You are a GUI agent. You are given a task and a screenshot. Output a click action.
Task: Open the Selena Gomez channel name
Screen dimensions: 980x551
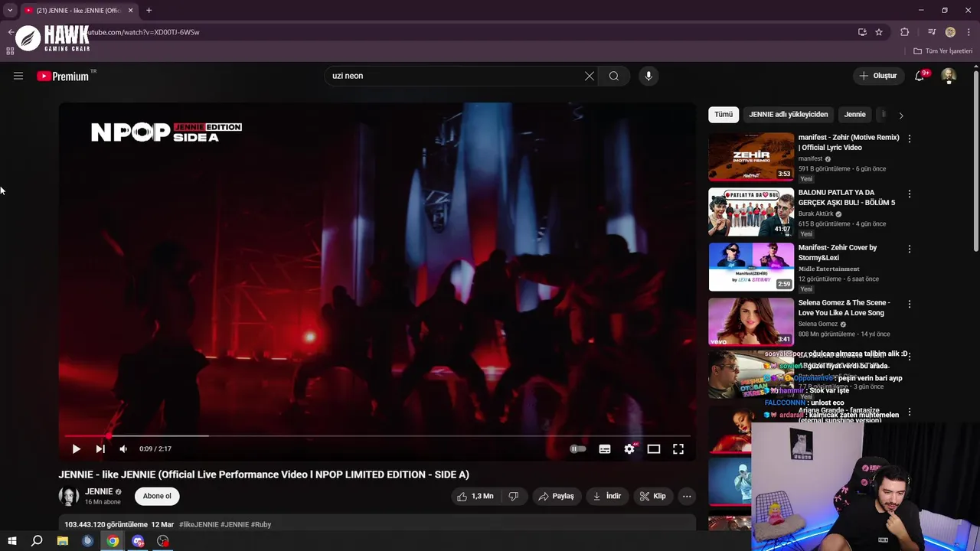(818, 324)
